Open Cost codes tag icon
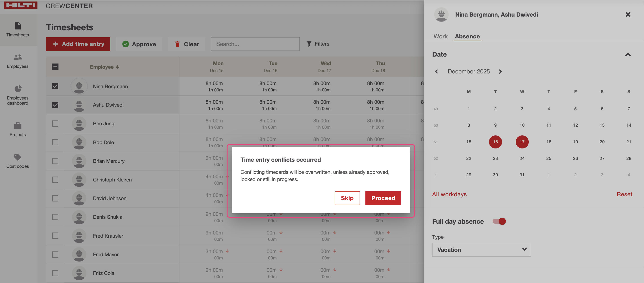 [17, 157]
